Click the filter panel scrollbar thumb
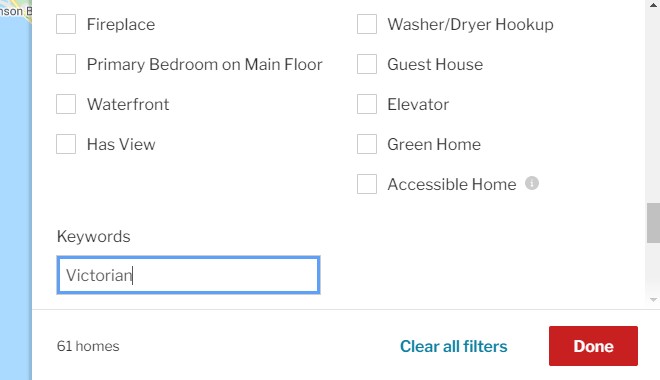Screen dimensions: 660x380 (x=653, y=223)
